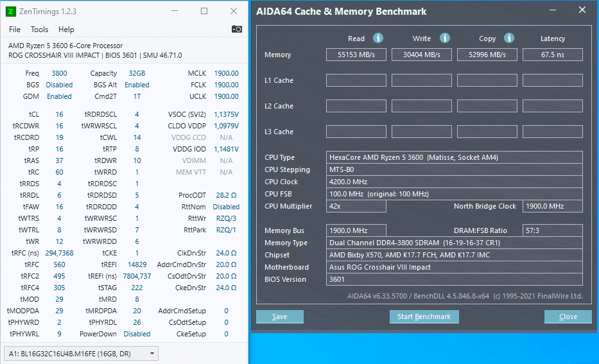The height and width of the screenshot is (364, 599).
Task: Click the GDM Enabled value
Action: (59, 96)
